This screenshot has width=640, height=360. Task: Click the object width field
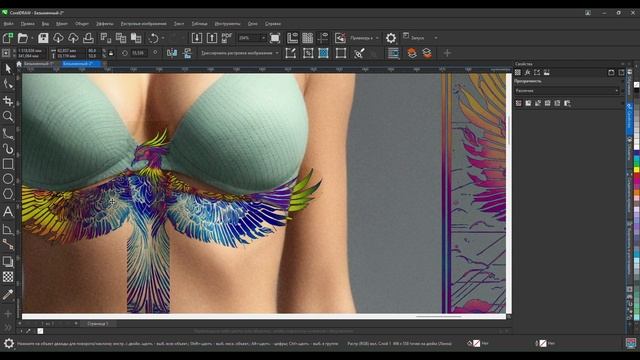coord(71,51)
